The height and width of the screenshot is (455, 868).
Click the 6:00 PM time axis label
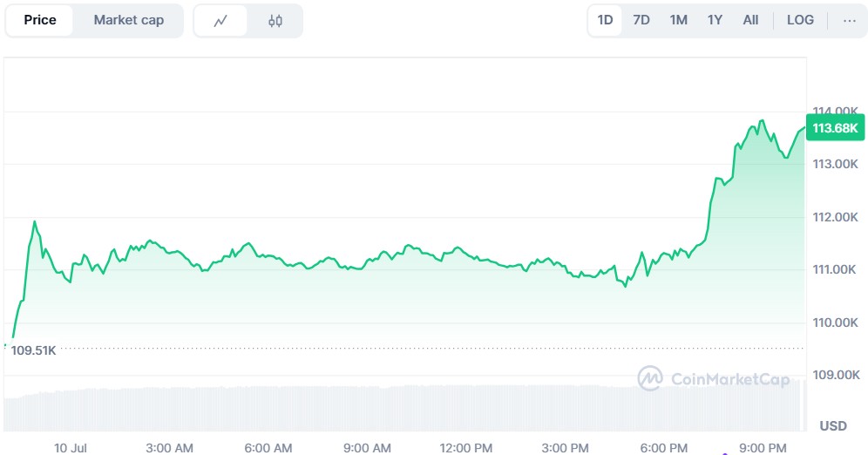click(x=664, y=448)
